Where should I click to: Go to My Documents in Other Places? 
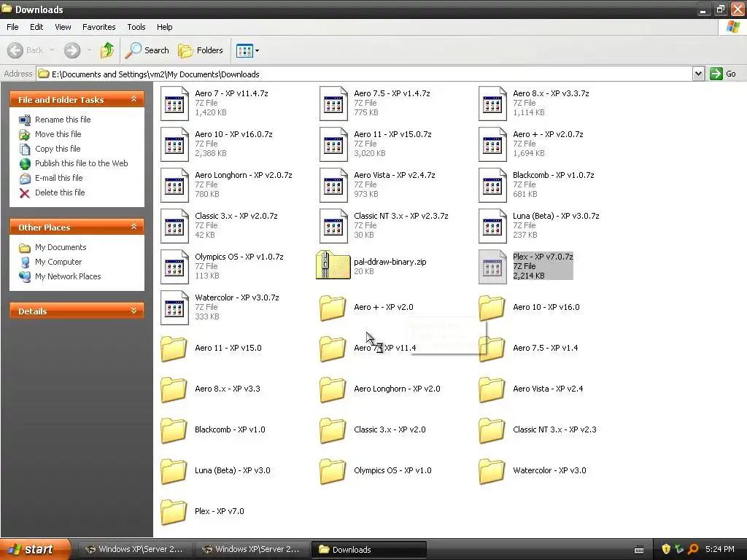click(x=61, y=248)
